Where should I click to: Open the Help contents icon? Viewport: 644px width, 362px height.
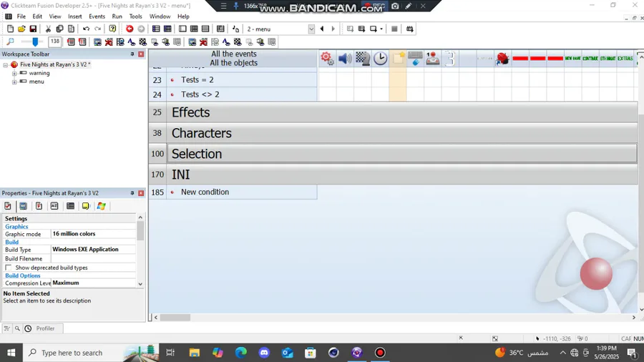112,29
